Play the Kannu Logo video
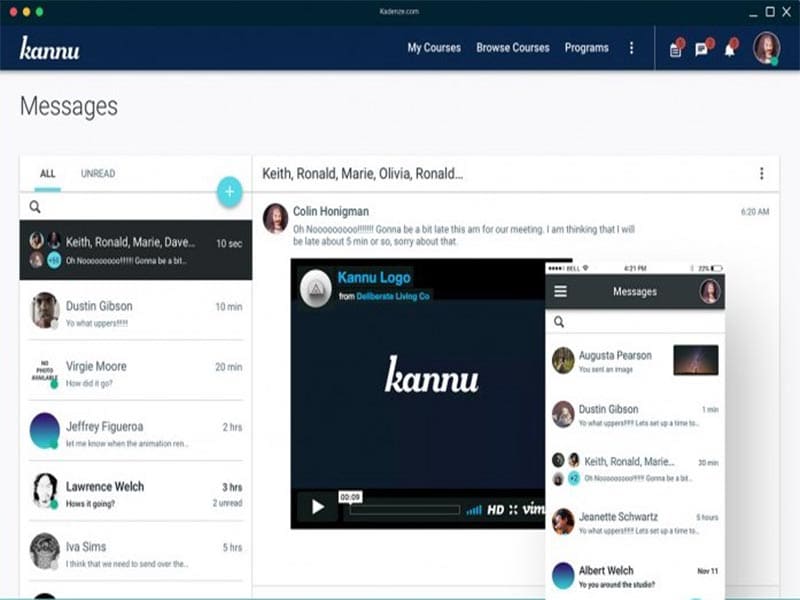This screenshot has height=600, width=800. click(317, 507)
